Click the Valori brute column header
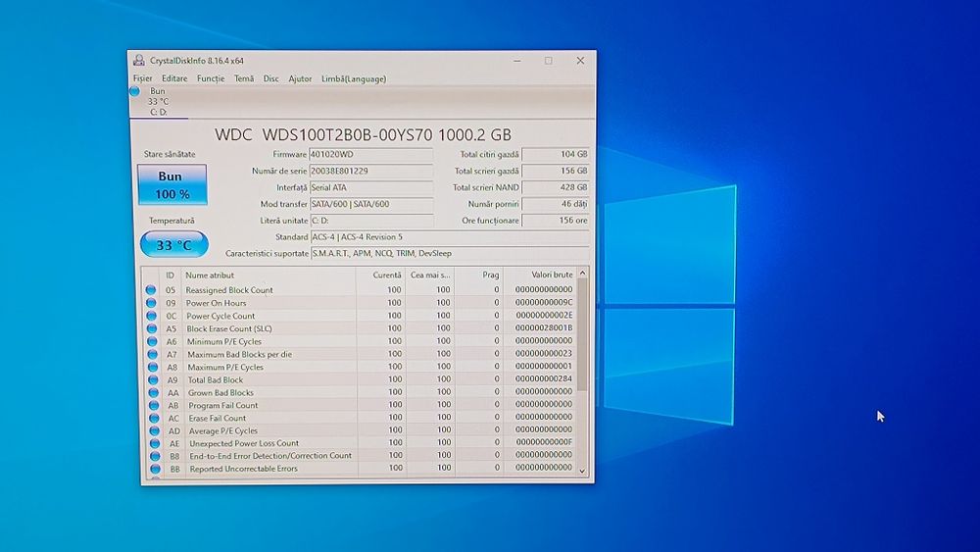The width and height of the screenshot is (980, 552). pyautogui.click(x=540, y=275)
